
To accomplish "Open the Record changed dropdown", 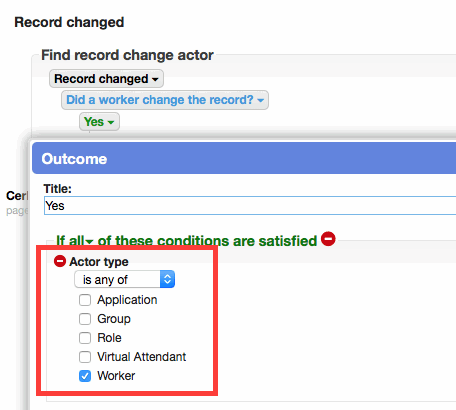I will coord(106,79).
